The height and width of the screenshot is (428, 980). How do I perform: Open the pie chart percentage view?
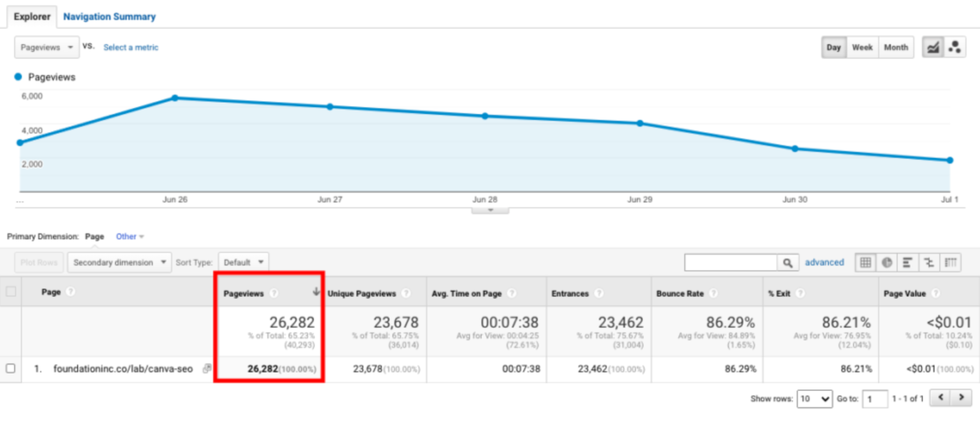coord(887,262)
